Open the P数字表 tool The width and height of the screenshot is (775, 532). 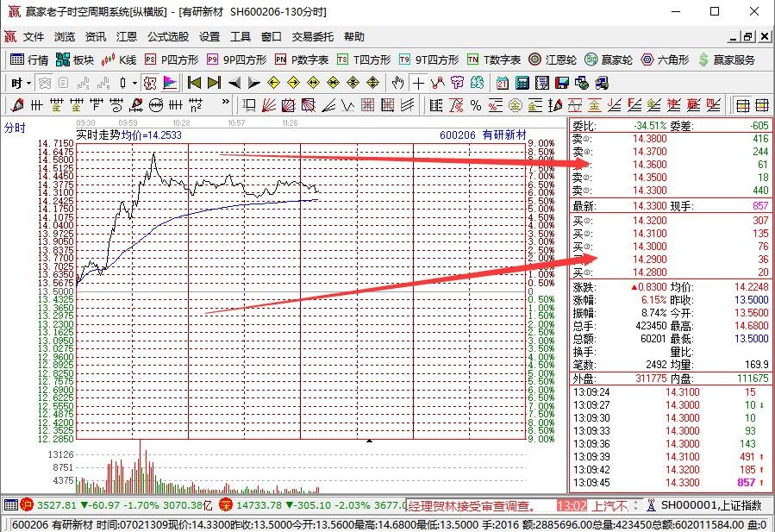[x=302, y=59]
